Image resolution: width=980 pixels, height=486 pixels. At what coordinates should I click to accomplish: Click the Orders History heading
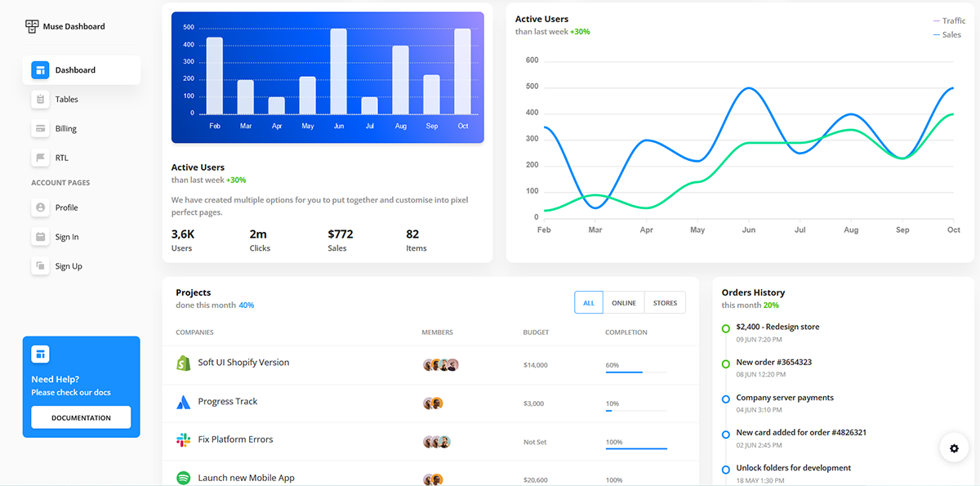[753, 292]
